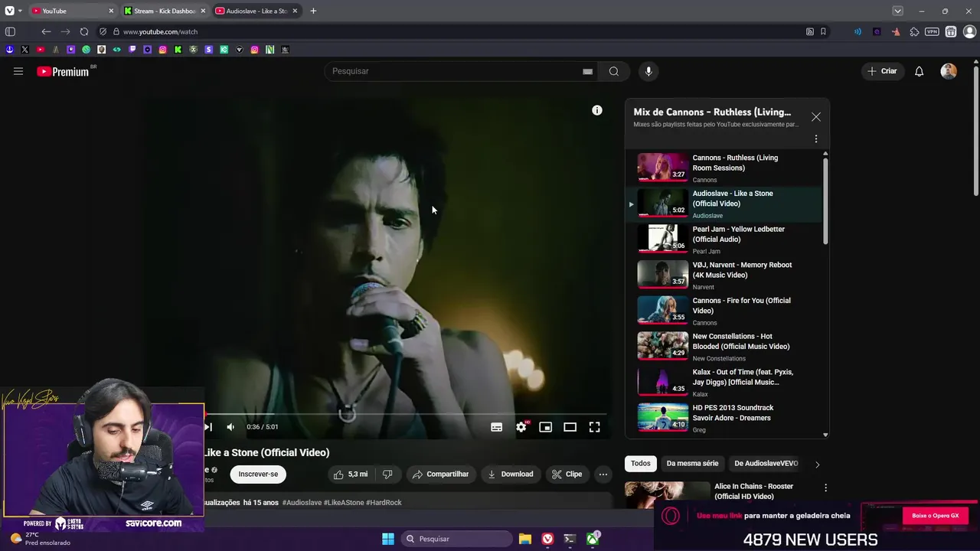
Task: Open the notifications bell
Action: 920,71
